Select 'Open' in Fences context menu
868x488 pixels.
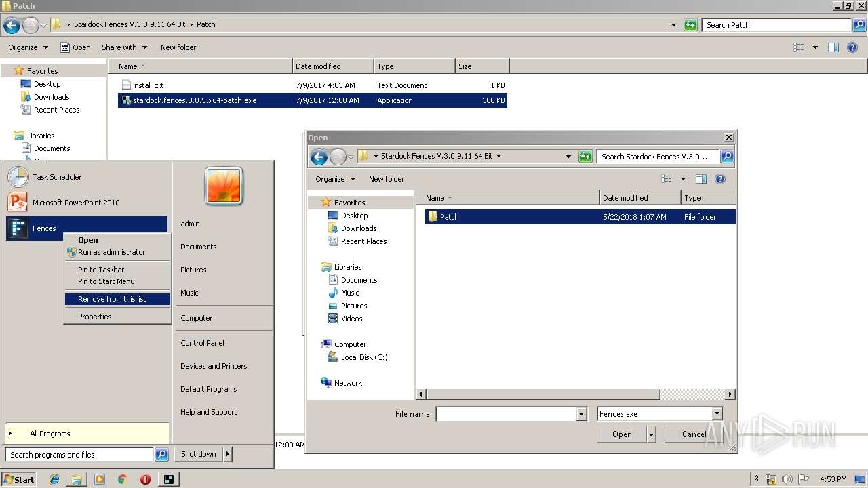click(x=88, y=240)
